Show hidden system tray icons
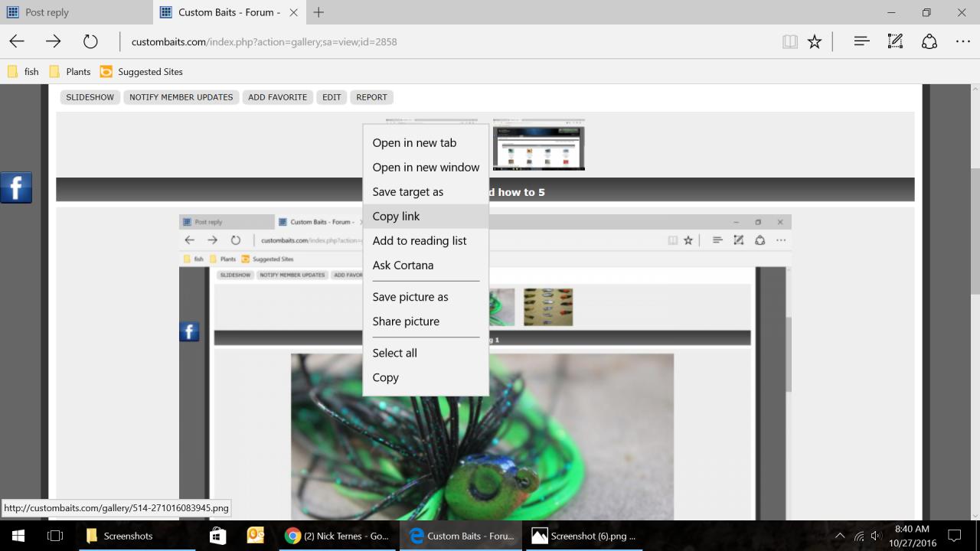This screenshot has width=980, height=551. [839, 536]
